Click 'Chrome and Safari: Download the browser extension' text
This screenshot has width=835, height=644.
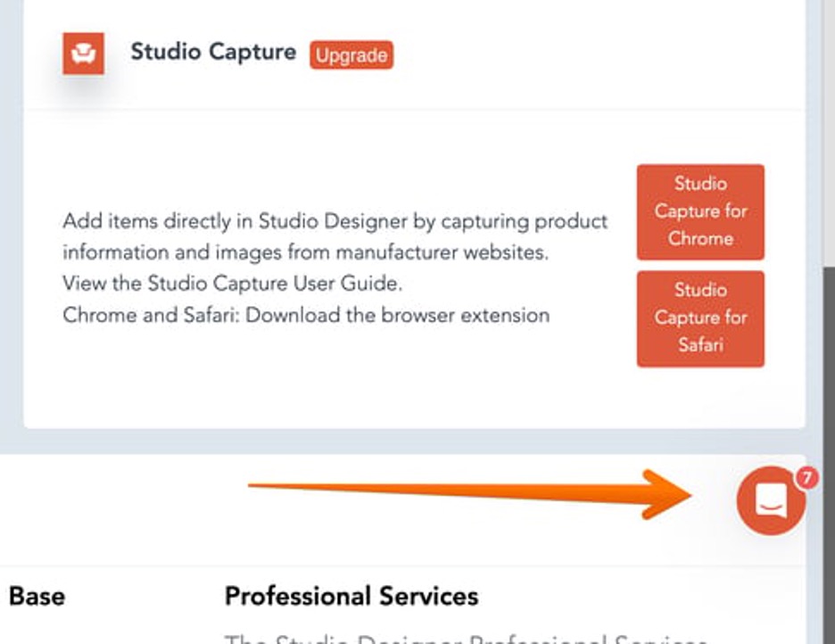pos(306,315)
